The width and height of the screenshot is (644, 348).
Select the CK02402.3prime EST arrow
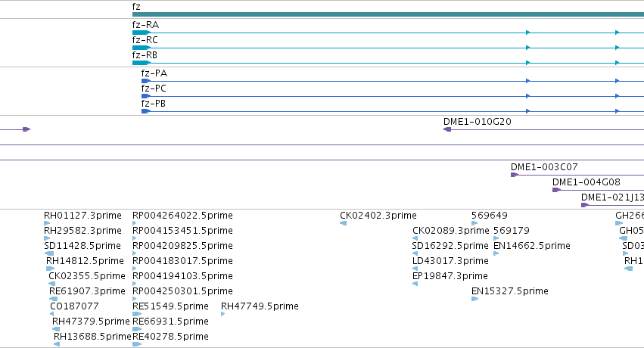click(344, 223)
